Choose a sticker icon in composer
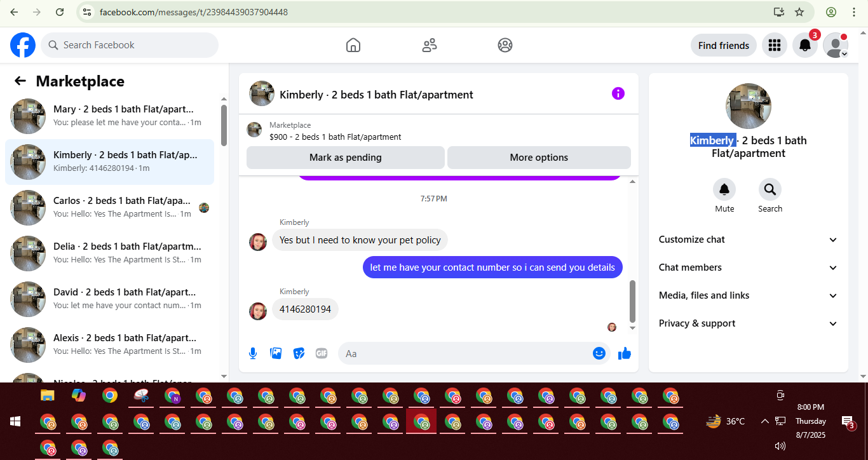This screenshot has height=460, width=868. 299,353
